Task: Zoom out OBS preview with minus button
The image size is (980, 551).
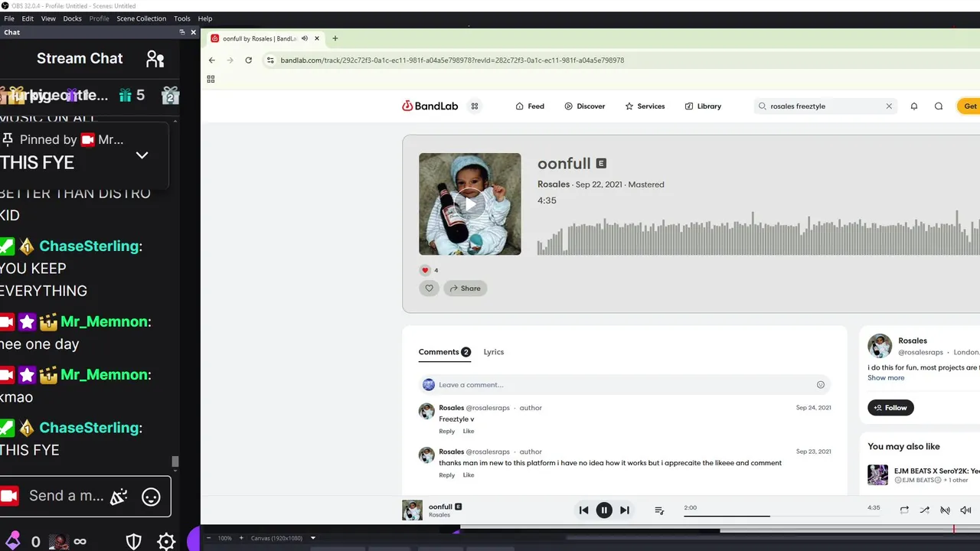Action: pyautogui.click(x=208, y=538)
